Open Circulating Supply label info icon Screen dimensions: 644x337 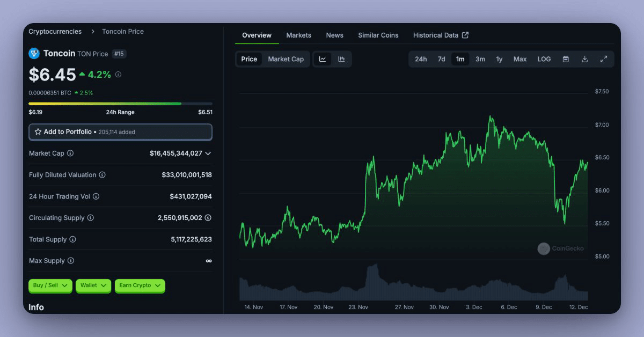tap(91, 218)
